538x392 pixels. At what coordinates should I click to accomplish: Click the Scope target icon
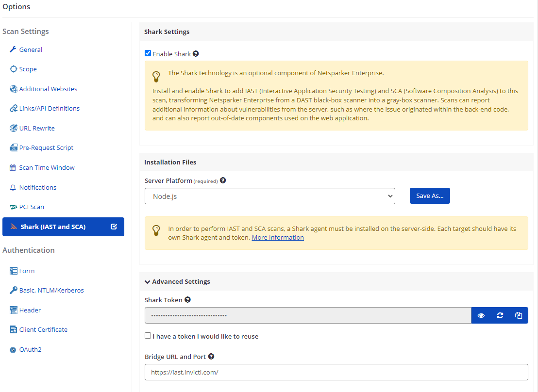coord(13,69)
